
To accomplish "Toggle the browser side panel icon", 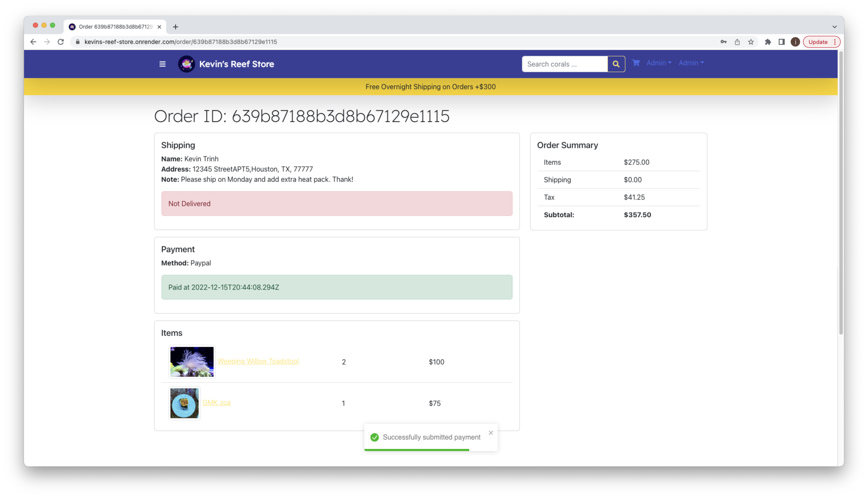I will [x=781, y=42].
